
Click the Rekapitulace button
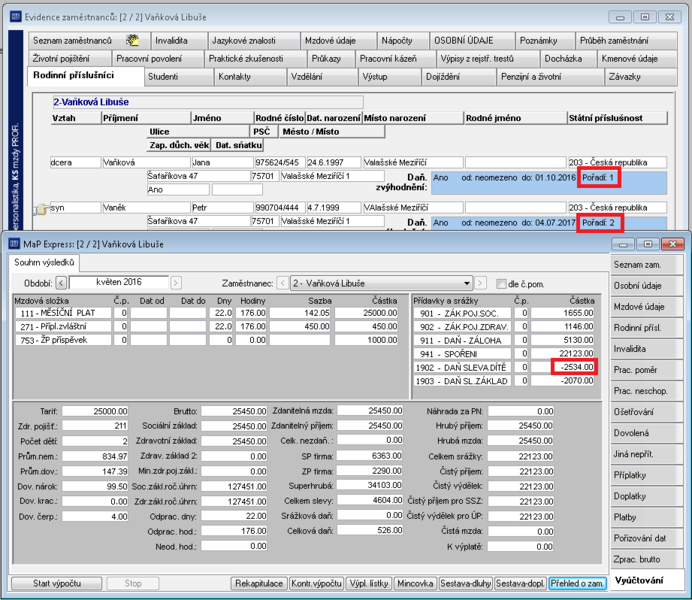(259, 583)
